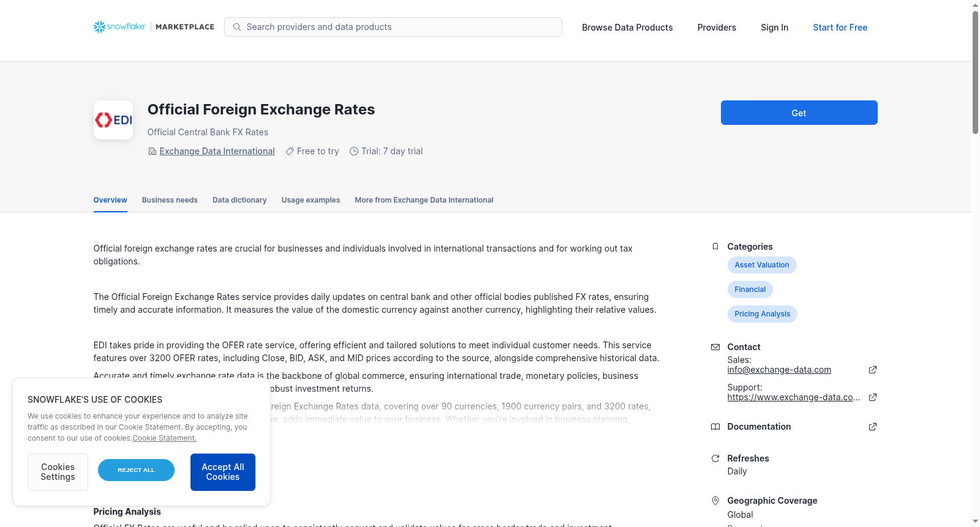Screen dimensions: 980x527
Task: Open Cookies Settings
Action: point(58,472)
